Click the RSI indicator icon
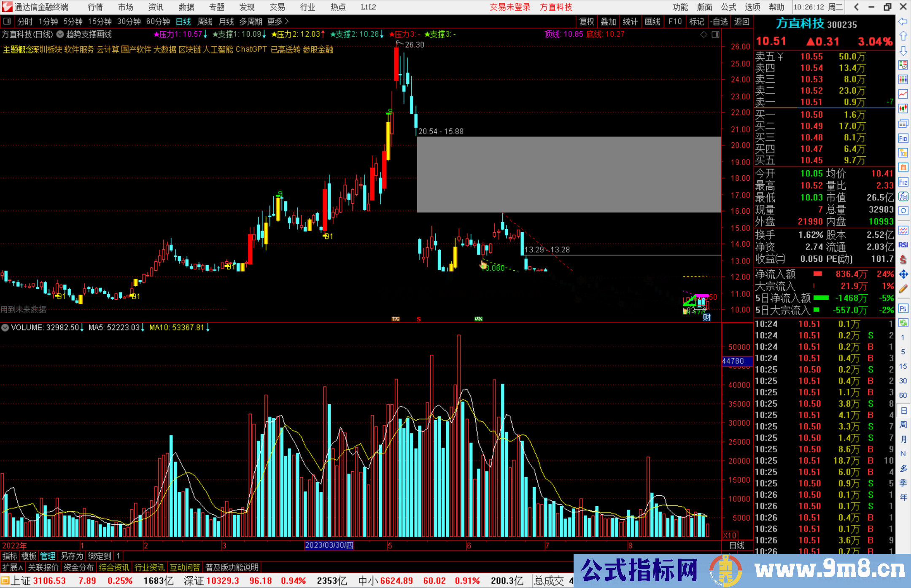911x588 pixels. coord(903,245)
